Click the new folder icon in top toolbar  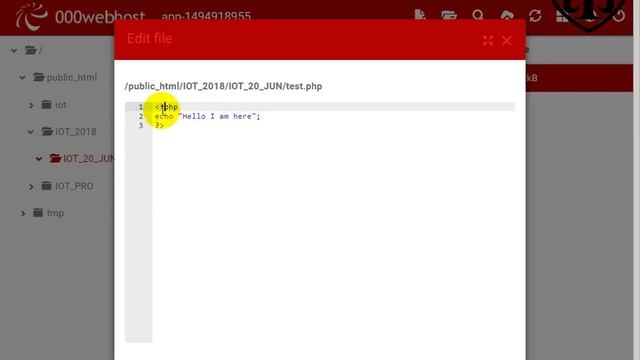pos(449,16)
